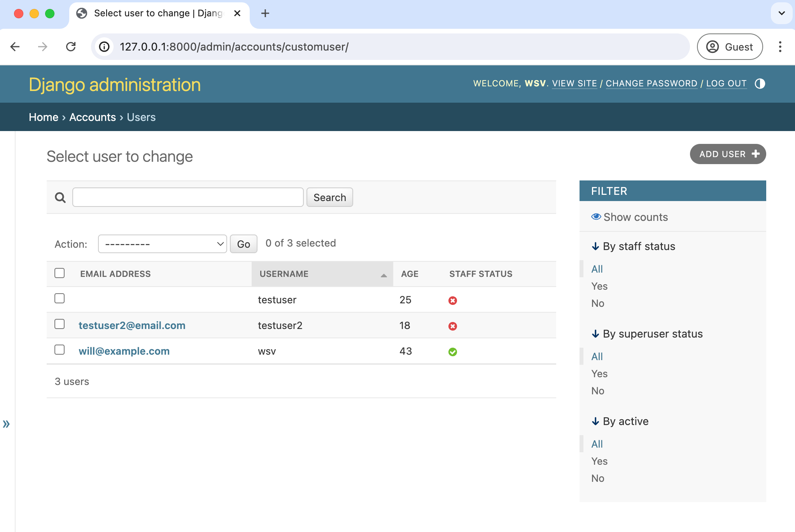The height and width of the screenshot is (532, 795).
Task: Open the will@example.com user
Action: [x=124, y=351]
